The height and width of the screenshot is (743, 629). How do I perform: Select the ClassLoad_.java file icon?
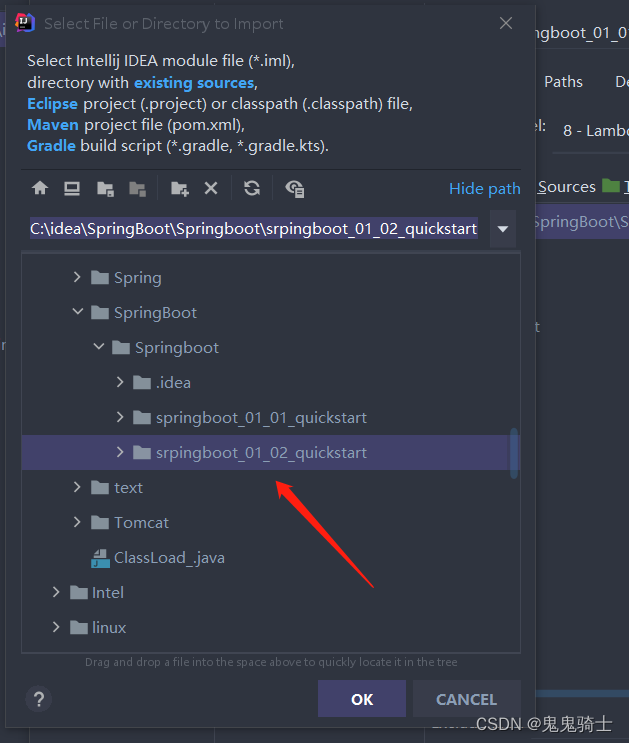point(100,558)
